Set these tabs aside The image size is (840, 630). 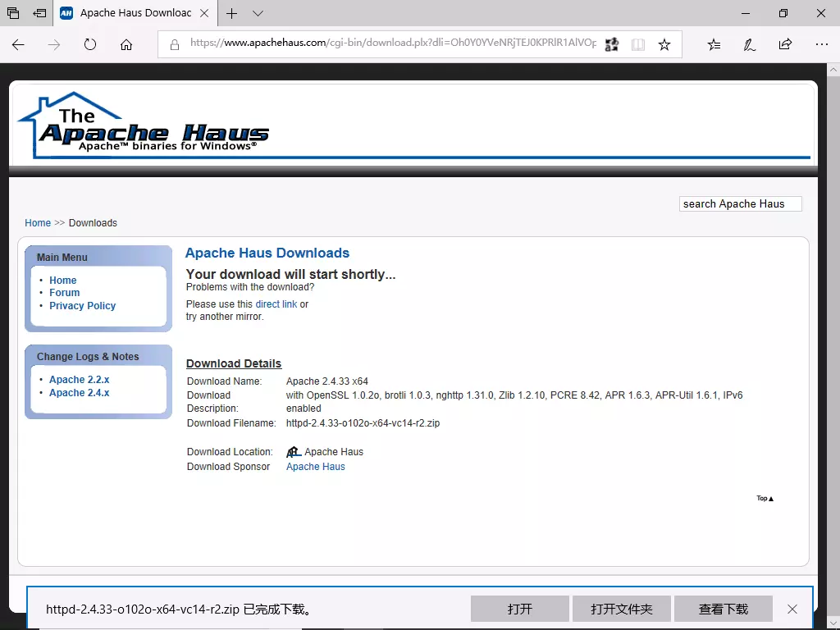pyautogui.click(x=39, y=13)
